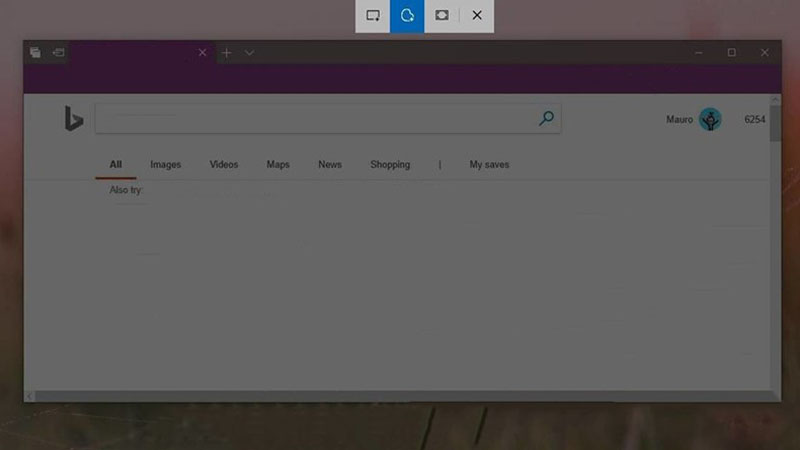Screen dimensions: 800x450
Task: Close the current browser tab
Action: click(203, 53)
